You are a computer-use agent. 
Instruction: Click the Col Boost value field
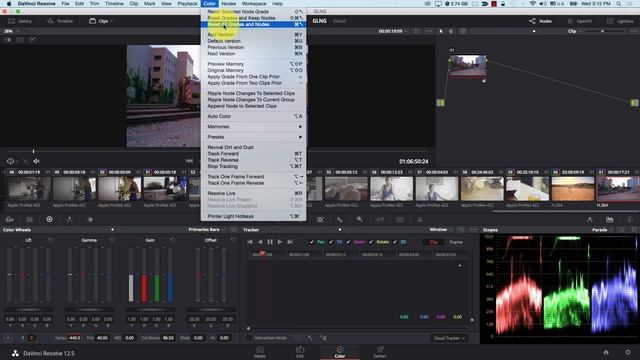(x=168, y=338)
